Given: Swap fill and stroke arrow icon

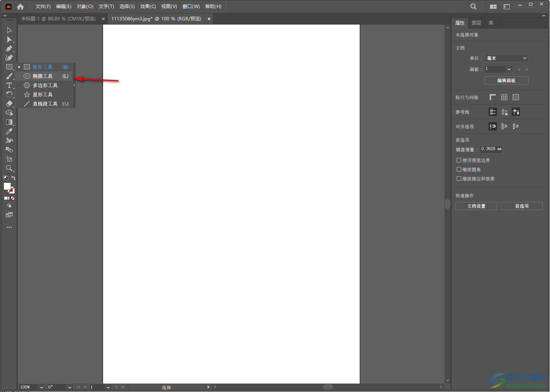Looking at the screenshot, I should pyautogui.click(x=13, y=178).
